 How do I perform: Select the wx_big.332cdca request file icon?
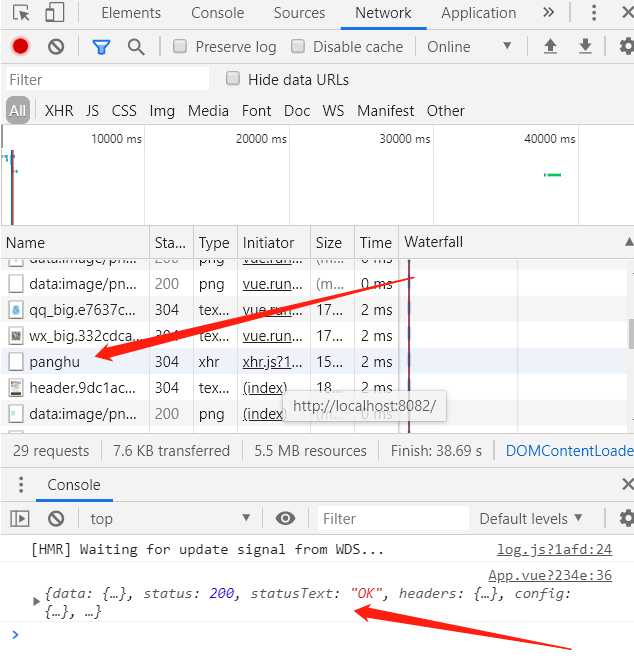16,336
